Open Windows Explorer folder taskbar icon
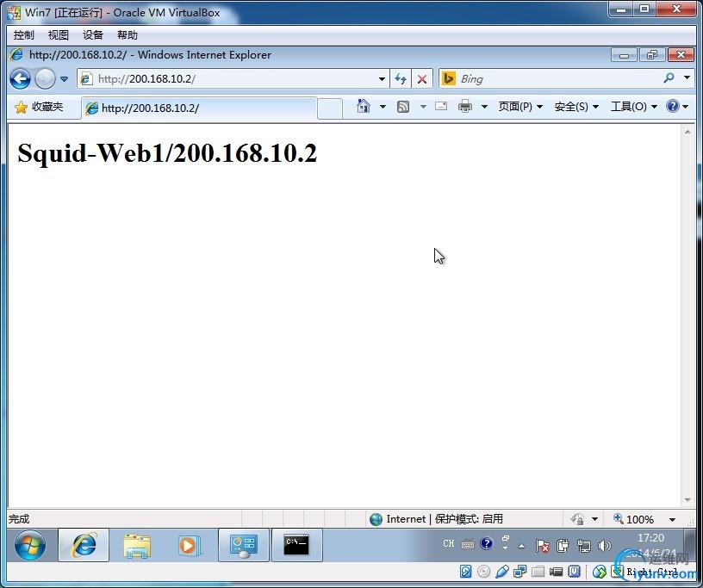703x588 pixels. pyautogui.click(x=137, y=546)
